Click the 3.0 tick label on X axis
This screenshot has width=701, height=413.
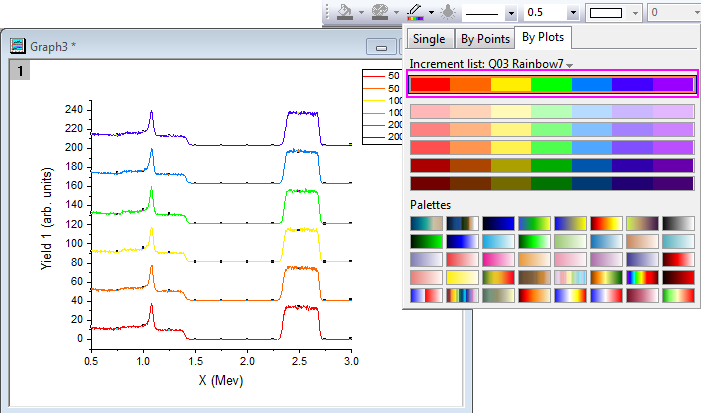pos(351,361)
